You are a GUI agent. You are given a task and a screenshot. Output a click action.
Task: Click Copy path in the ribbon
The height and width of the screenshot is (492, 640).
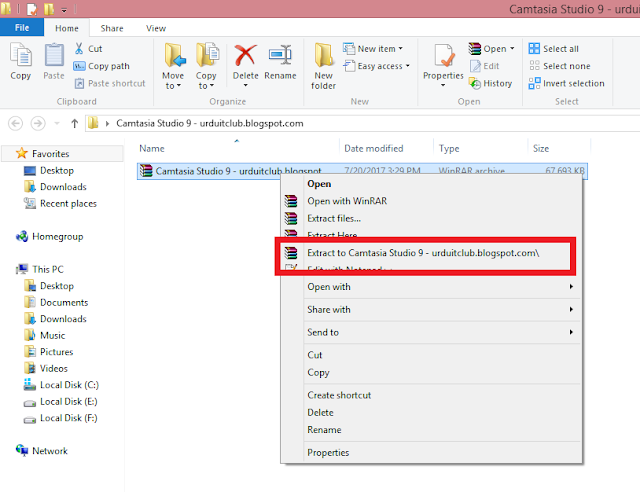pyautogui.click(x=101, y=66)
